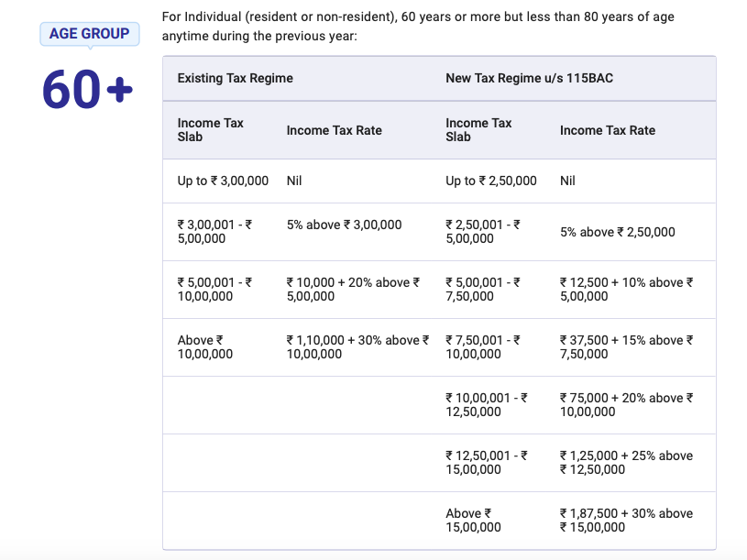The image size is (747, 560).
Task: Click the Up to ₹ 3,00,000 slab cell
Action: click(223, 181)
